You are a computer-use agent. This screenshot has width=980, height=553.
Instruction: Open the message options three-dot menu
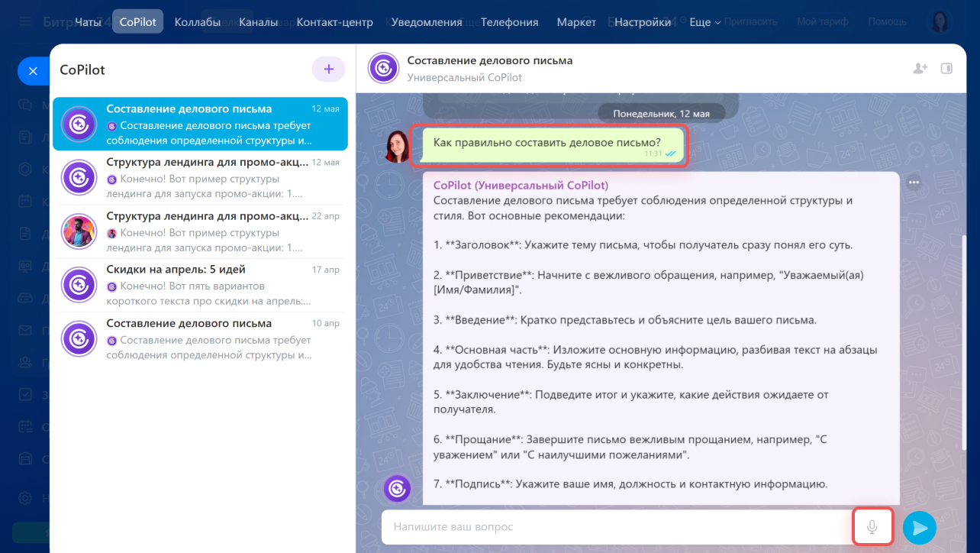[x=914, y=183]
